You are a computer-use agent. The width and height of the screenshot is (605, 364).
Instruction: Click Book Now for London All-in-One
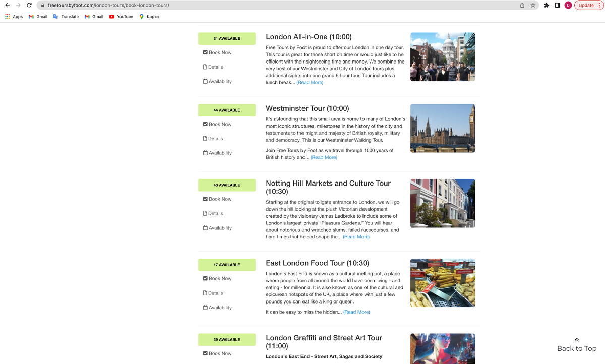click(217, 52)
